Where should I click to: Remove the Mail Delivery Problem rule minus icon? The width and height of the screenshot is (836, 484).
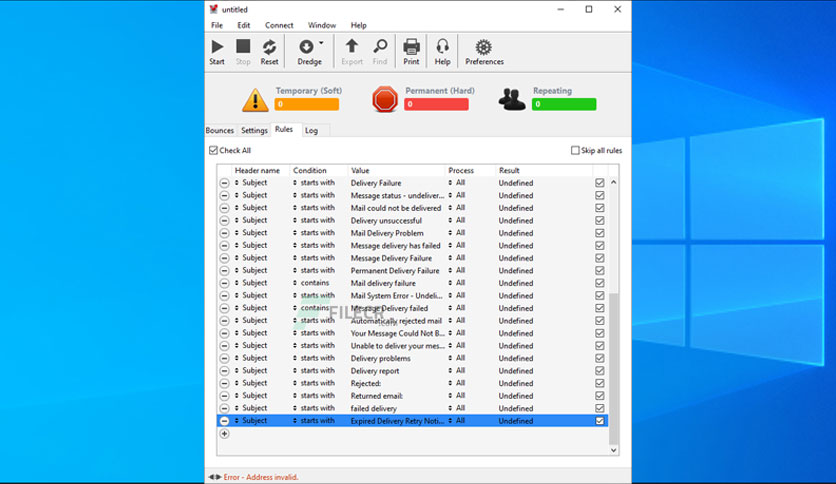[x=224, y=233]
